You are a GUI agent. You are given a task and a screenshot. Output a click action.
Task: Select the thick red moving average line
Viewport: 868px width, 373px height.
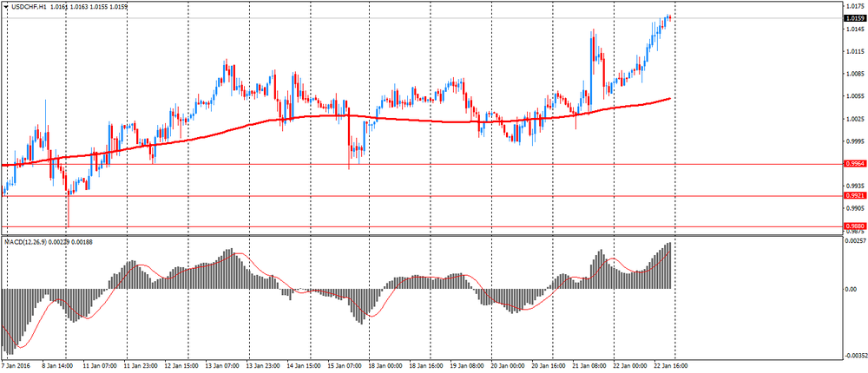260,121
